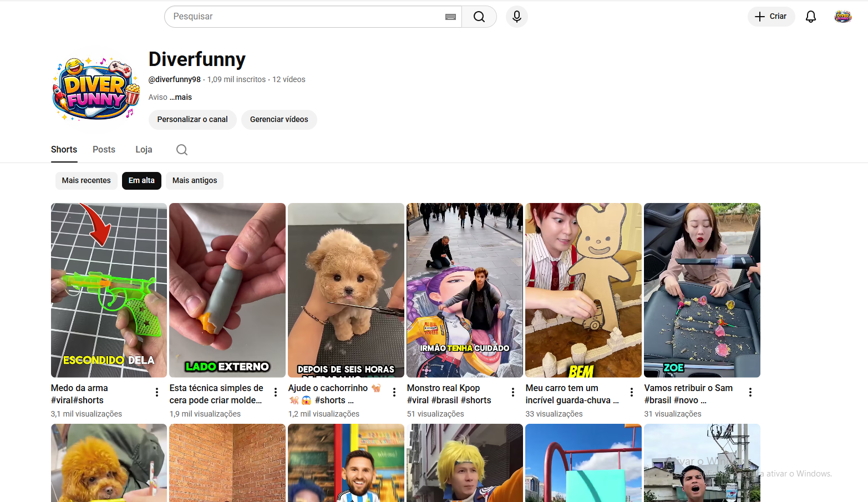Open the cardboard bear short thumbnail
The image size is (868, 502).
(x=583, y=290)
